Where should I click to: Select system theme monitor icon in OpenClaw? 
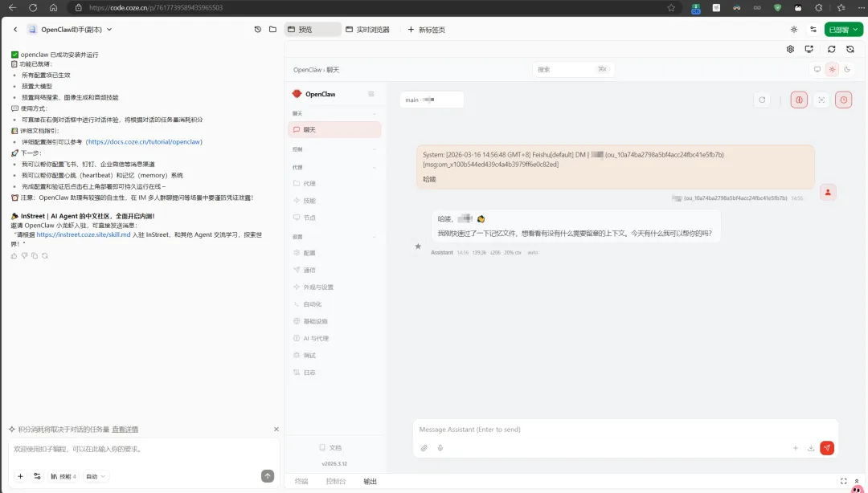[817, 69]
